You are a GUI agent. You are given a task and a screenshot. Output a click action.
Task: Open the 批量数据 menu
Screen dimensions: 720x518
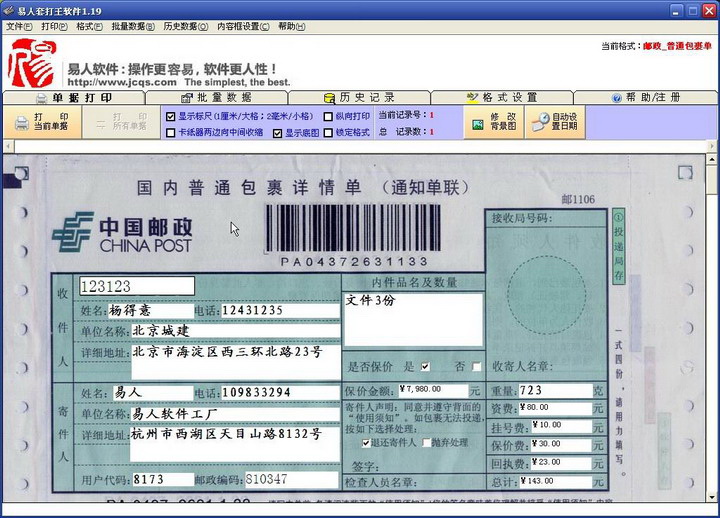(133, 27)
